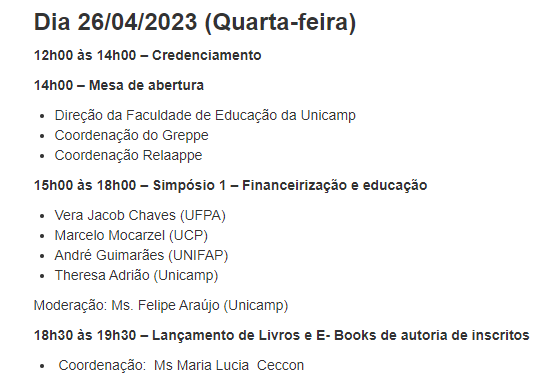Select Vera Jacob Chaves (UFPA) entry
Viewport: 549px width, 386px height.
[140, 215]
